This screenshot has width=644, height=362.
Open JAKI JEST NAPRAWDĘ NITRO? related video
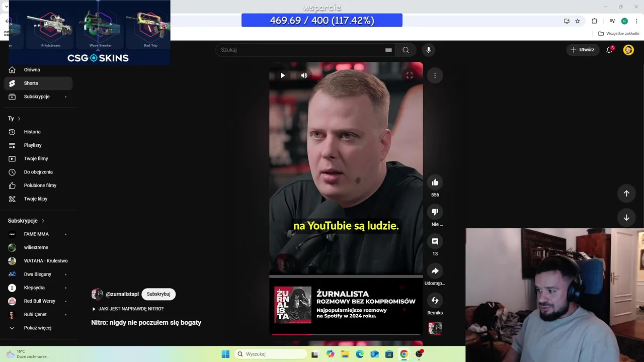[x=128, y=309]
